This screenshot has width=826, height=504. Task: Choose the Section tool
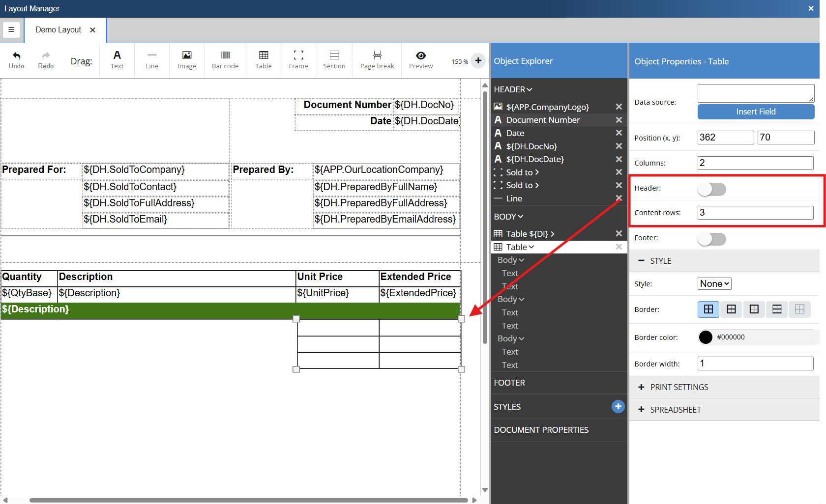coord(334,60)
